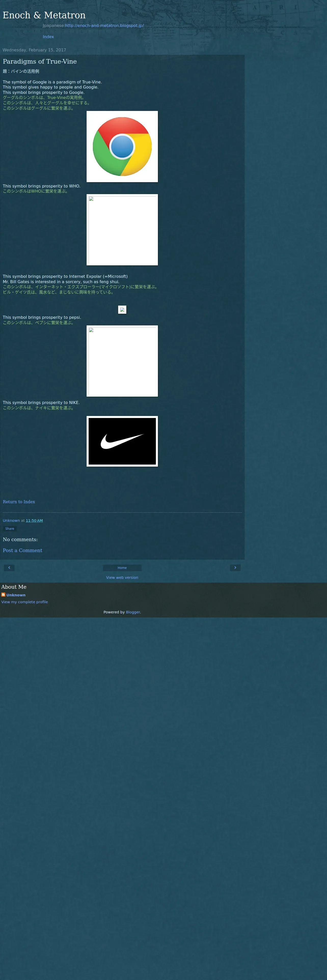The width and height of the screenshot is (327, 980).
Task: Click the broken Pepsi symbol image
Action: coord(122,361)
